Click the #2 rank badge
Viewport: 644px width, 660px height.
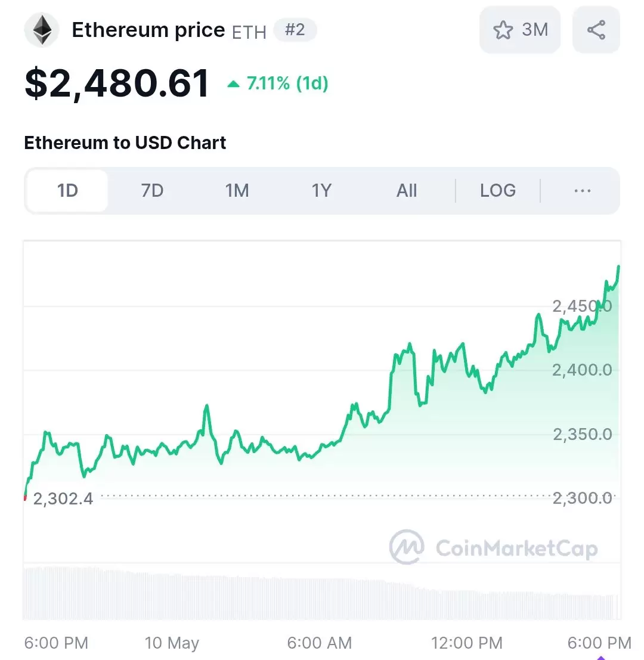295,30
